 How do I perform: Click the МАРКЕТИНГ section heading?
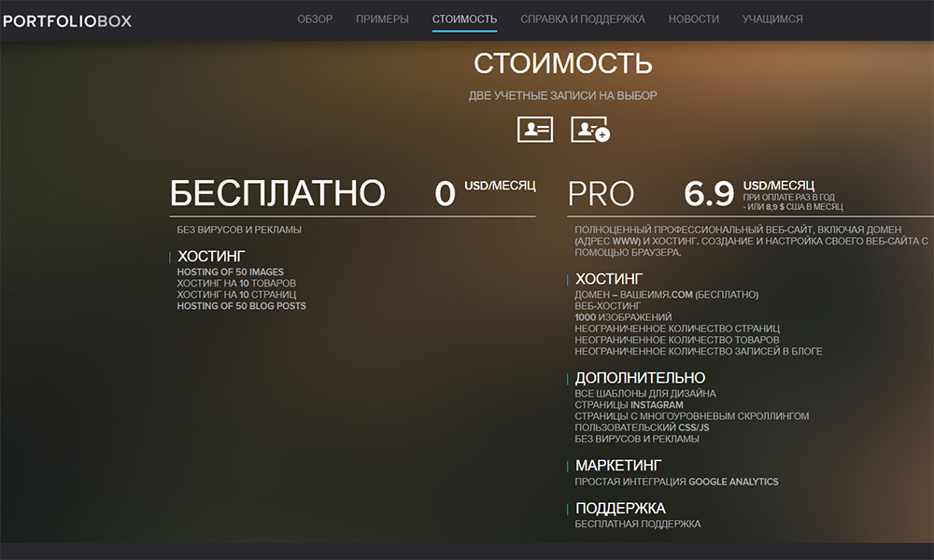tap(618, 465)
